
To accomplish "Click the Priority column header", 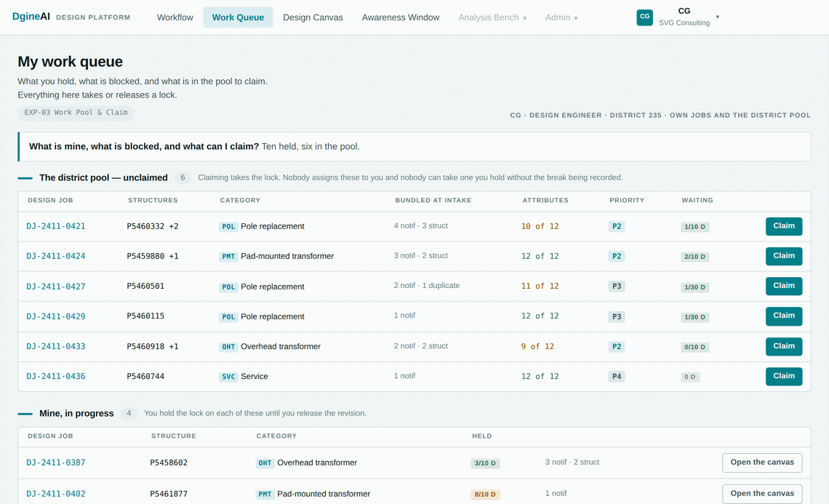I will pyautogui.click(x=627, y=201).
